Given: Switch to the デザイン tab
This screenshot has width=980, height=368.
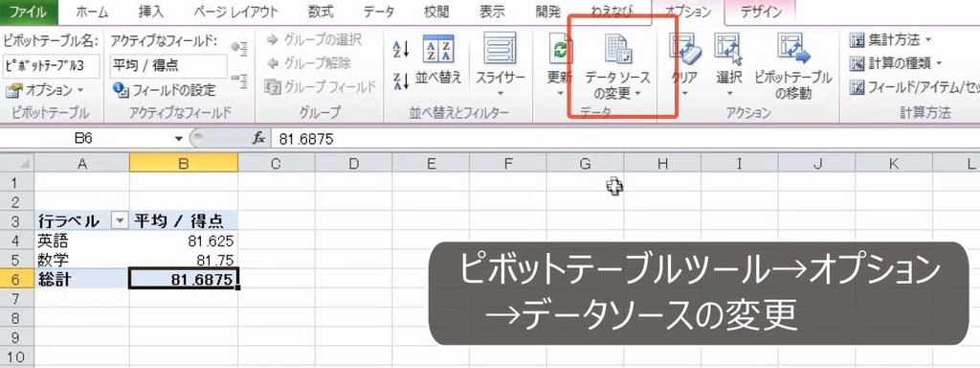Looking at the screenshot, I should [x=761, y=11].
